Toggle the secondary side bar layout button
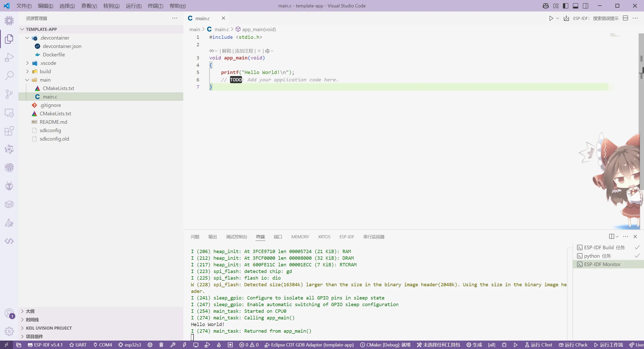The height and width of the screenshot is (349, 644). point(586,6)
